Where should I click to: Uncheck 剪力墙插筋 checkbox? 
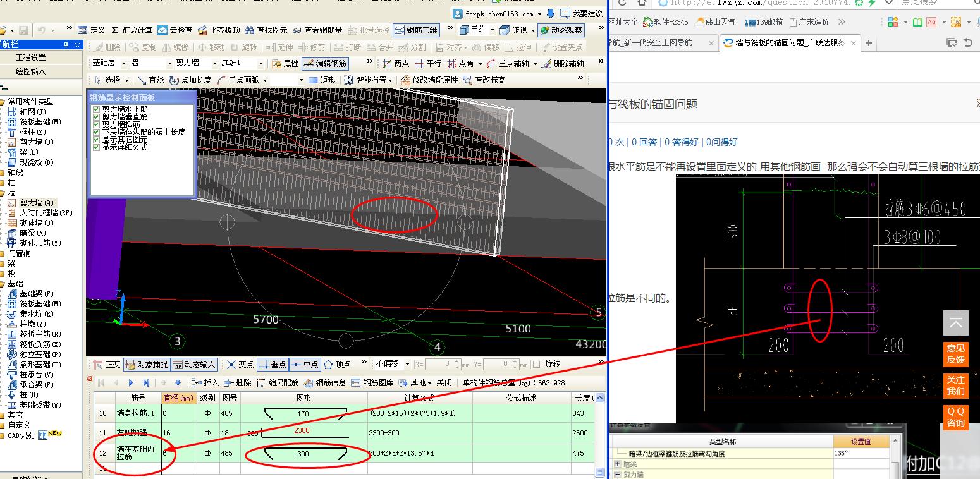click(96, 124)
